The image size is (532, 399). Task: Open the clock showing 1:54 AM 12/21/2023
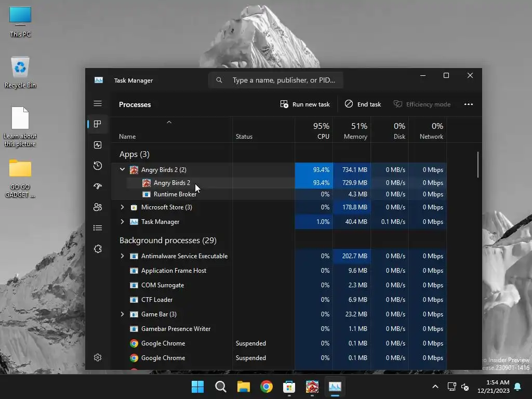(x=494, y=387)
